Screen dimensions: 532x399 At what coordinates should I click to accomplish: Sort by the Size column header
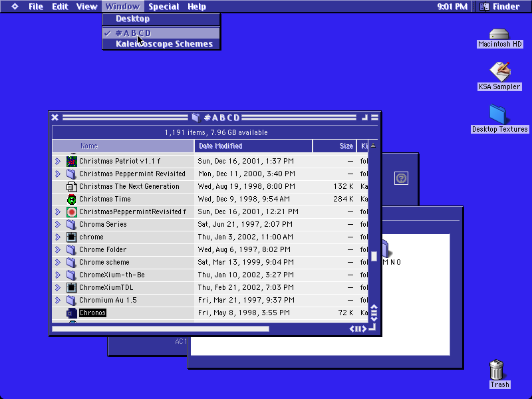tap(334, 146)
